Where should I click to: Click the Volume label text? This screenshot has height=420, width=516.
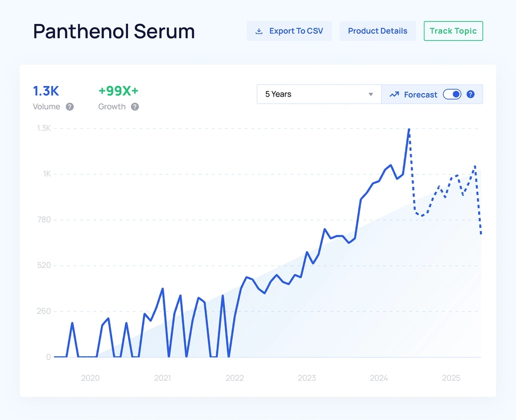46,107
